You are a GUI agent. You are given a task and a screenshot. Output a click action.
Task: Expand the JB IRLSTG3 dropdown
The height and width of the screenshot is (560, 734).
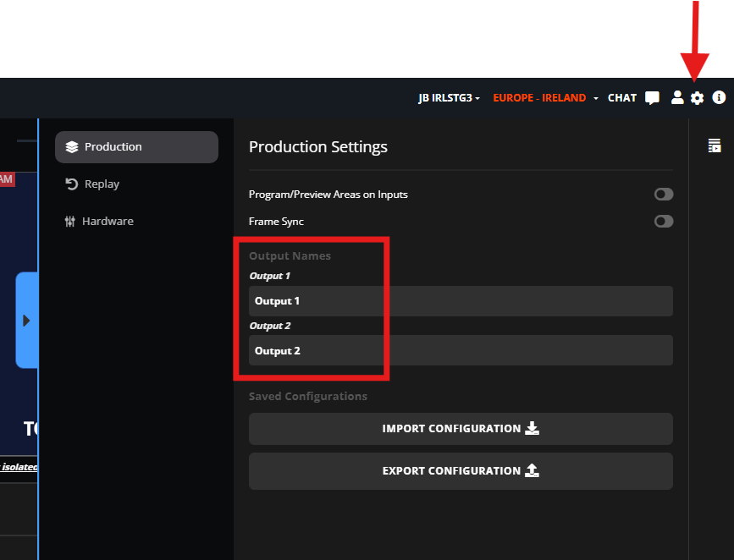(449, 98)
